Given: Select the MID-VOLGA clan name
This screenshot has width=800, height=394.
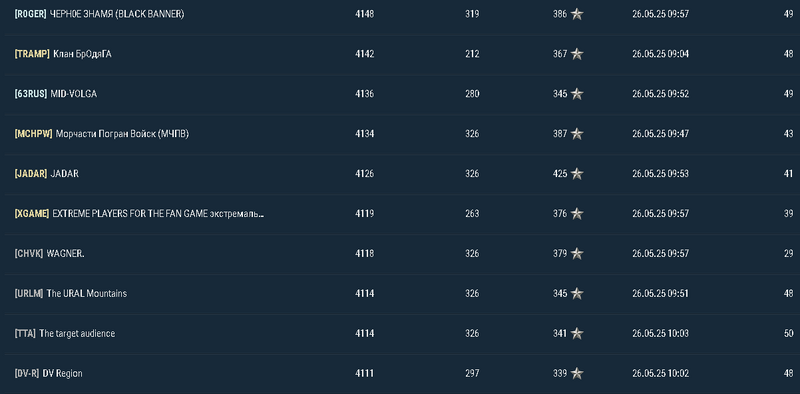Looking at the screenshot, I should tap(73, 94).
